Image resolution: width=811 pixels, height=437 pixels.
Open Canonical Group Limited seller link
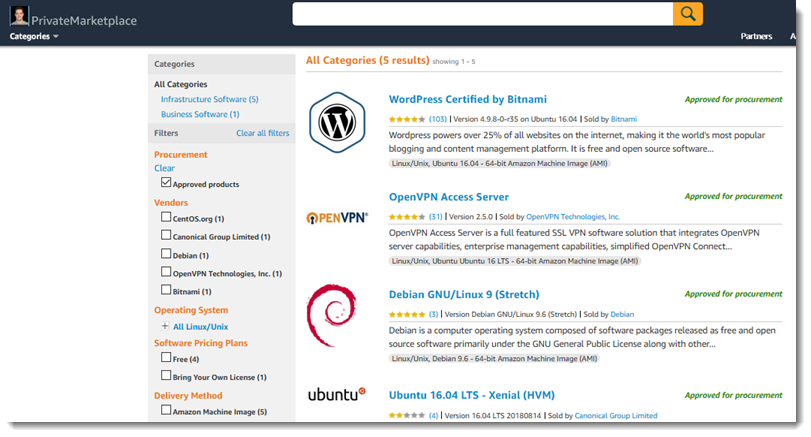[x=616, y=415]
